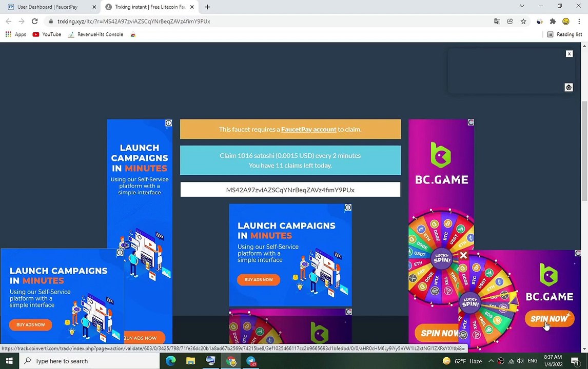Click BUY ADS NOW in bottom-left popup ad

(31, 324)
